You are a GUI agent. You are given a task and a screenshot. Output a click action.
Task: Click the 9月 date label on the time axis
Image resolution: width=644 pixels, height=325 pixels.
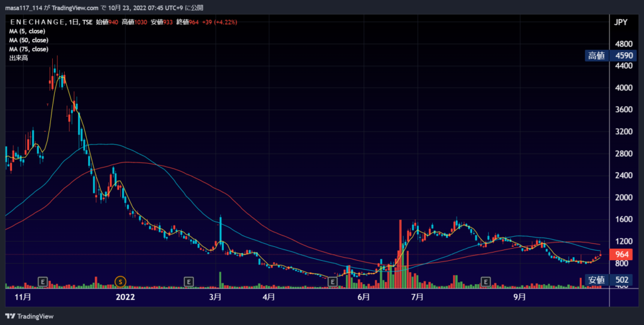(x=519, y=297)
